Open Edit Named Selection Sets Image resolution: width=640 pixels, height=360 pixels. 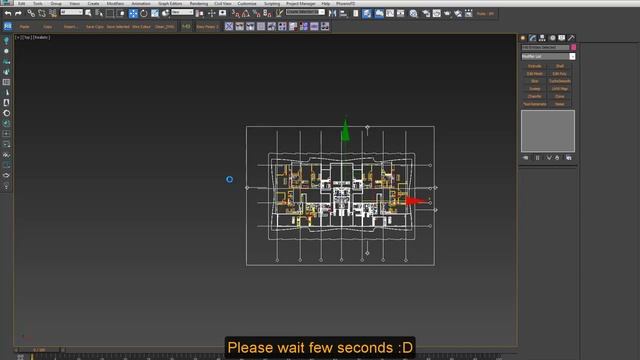[279, 13]
